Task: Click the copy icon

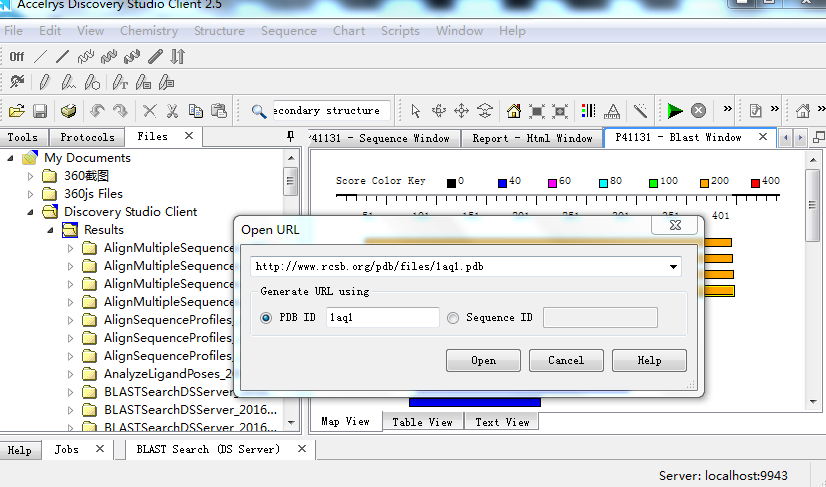Action: click(196, 111)
